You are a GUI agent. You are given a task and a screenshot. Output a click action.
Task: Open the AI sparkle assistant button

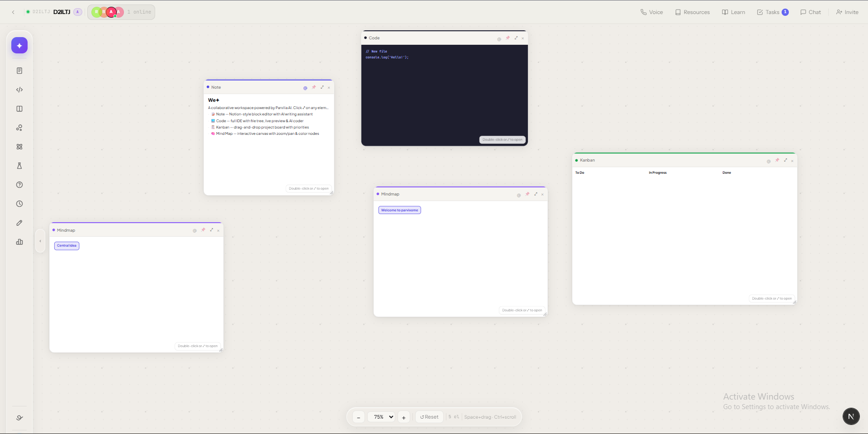tap(19, 45)
